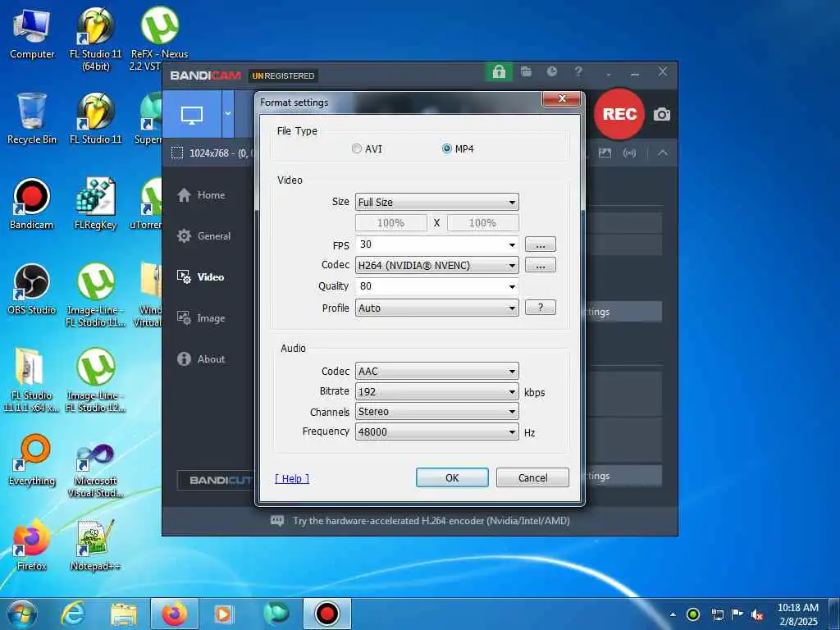This screenshot has height=630, width=840.
Task: Click the audio broadcast icon in Bandicam toolbar
Action: [629, 153]
